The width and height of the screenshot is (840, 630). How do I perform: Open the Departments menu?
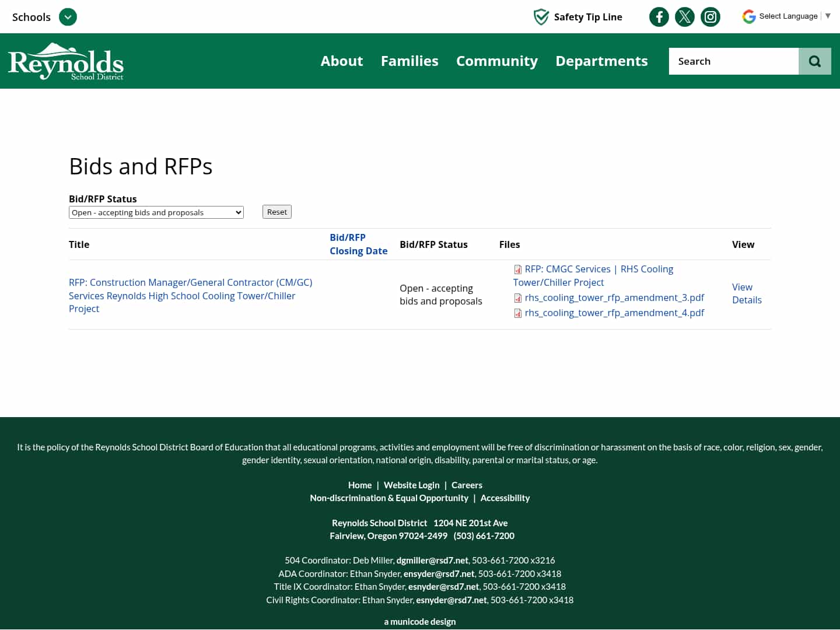[x=601, y=61]
